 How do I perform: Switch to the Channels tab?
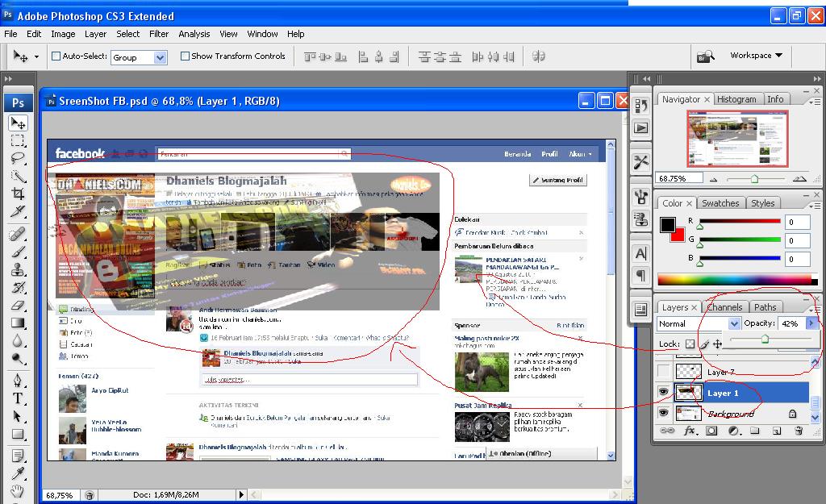[724, 307]
